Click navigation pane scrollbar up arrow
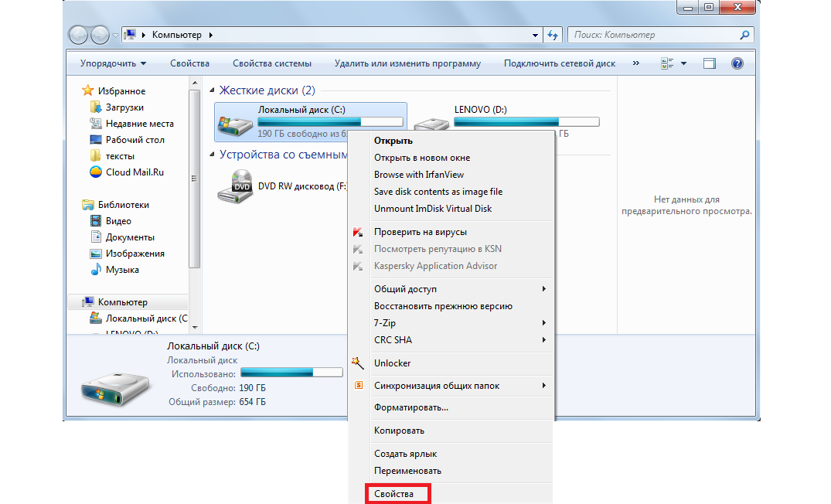The width and height of the screenshot is (831, 504). [195, 83]
